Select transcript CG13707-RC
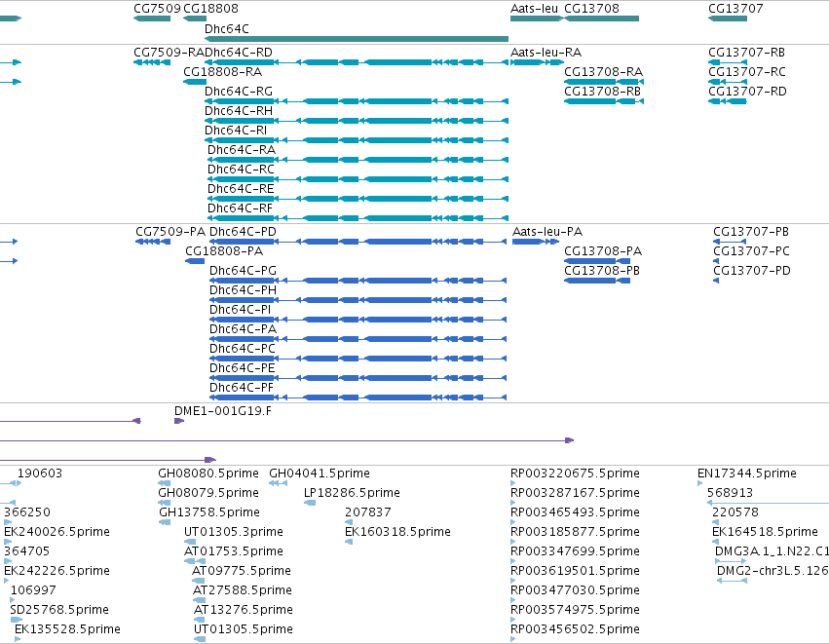 (x=728, y=82)
